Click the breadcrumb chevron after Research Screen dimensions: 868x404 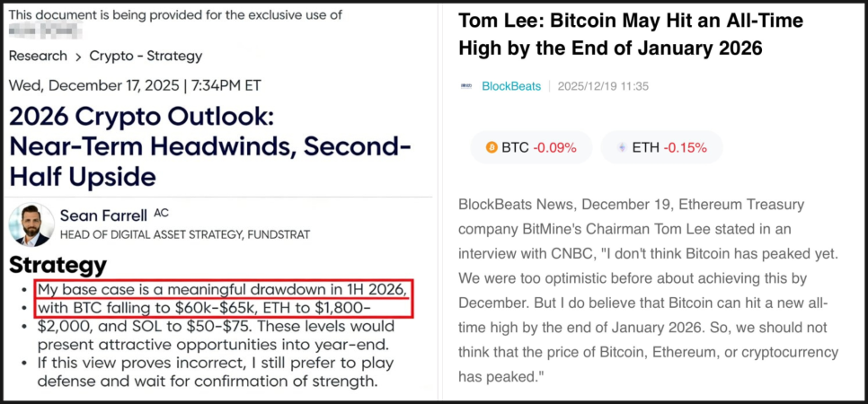80,57
